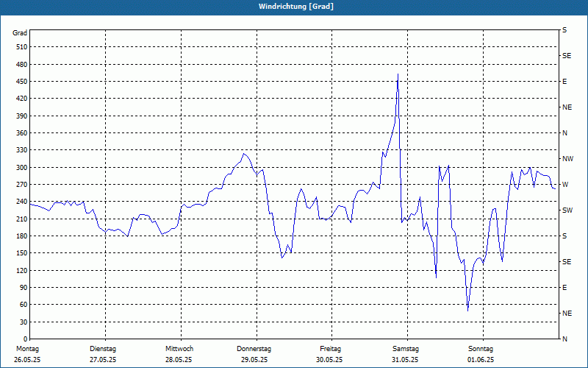Click the date 26.05.25

point(27,360)
